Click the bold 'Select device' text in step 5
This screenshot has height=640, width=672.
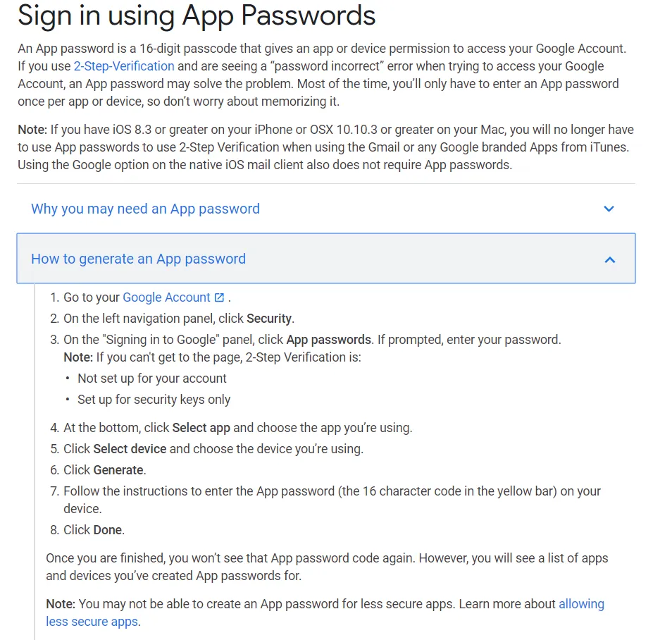[130, 449]
